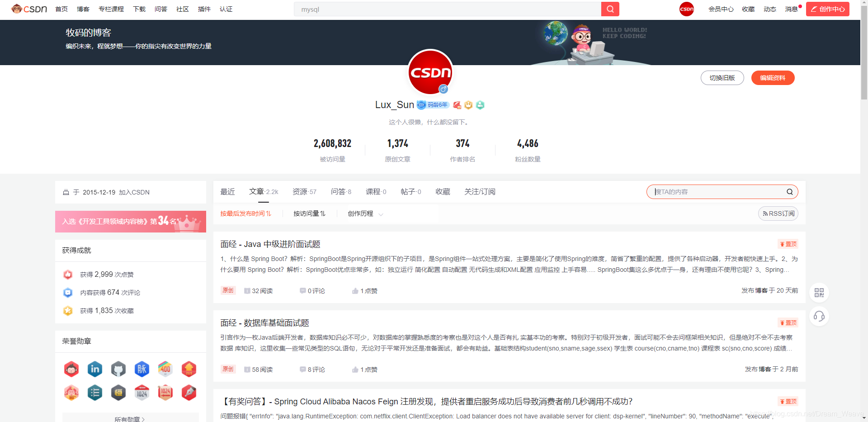The image size is (868, 422).
Task: Open 问答 in the top navigation
Action: (x=161, y=9)
